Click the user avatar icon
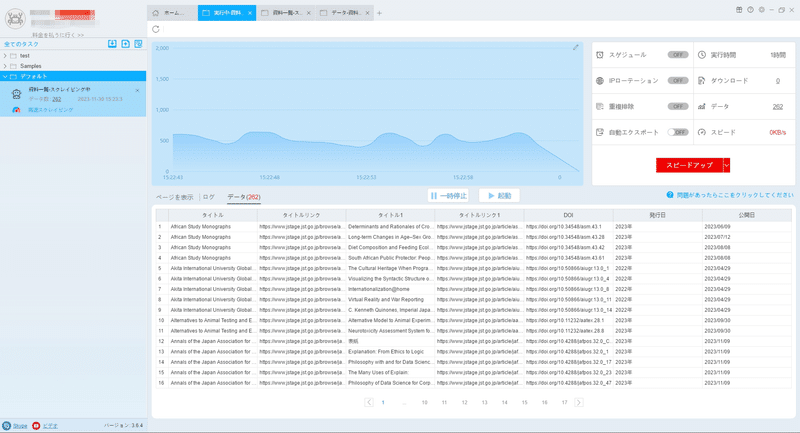The height and width of the screenshot is (433, 800). pos(15,19)
